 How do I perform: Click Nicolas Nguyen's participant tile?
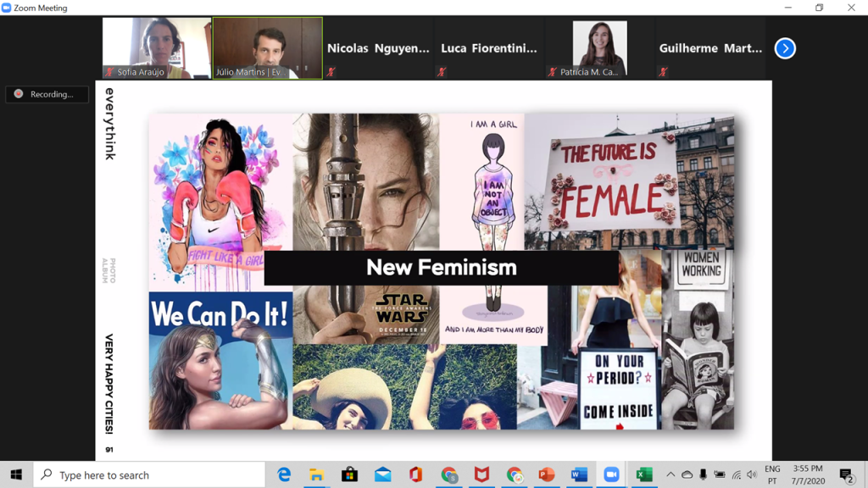tap(378, 48)
